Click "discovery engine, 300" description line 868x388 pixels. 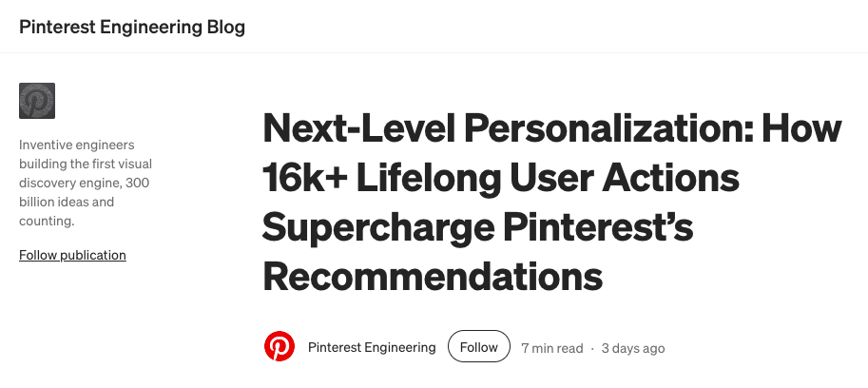(x=85, y=183)
